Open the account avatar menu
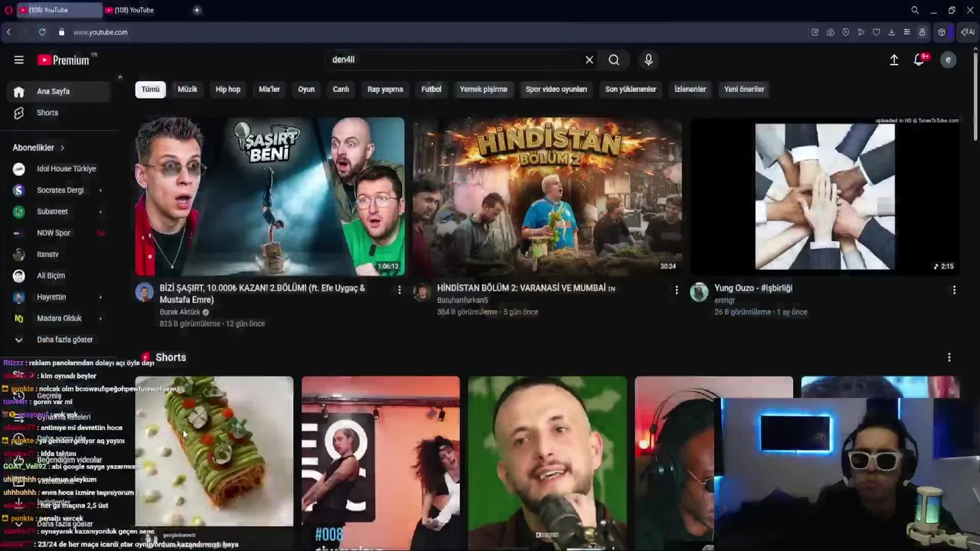This screenshot has height=551, width=980. [x=948, y=60]
